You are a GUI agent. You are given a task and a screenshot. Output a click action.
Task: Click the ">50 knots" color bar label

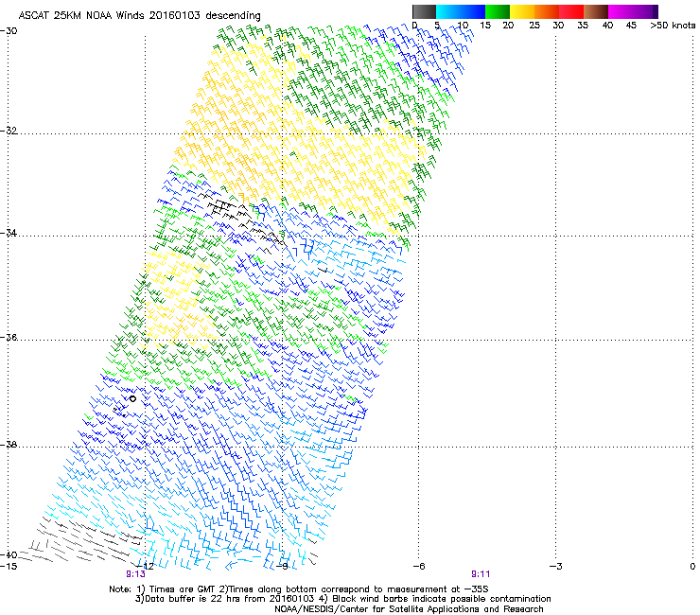673,26
